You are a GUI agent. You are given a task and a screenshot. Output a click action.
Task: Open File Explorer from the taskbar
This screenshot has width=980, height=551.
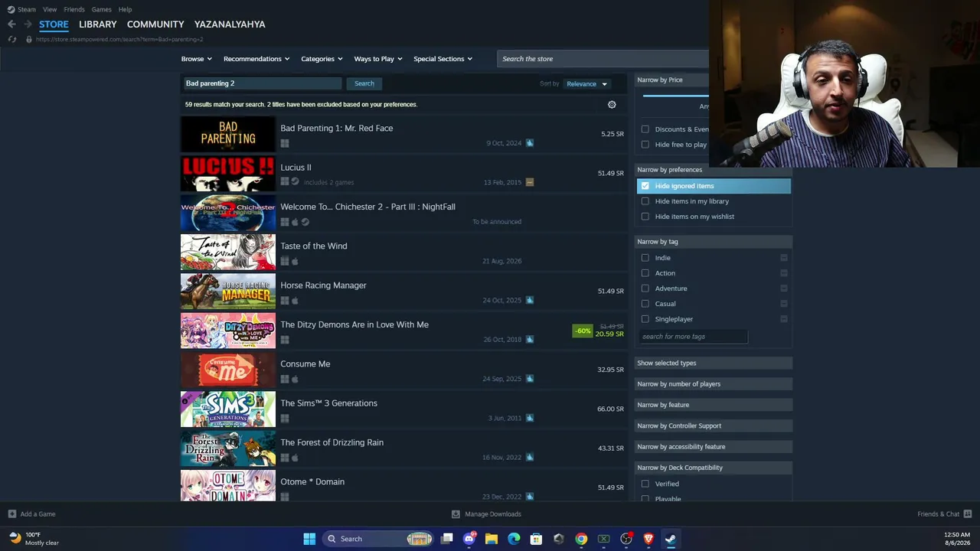coord(492,539)
